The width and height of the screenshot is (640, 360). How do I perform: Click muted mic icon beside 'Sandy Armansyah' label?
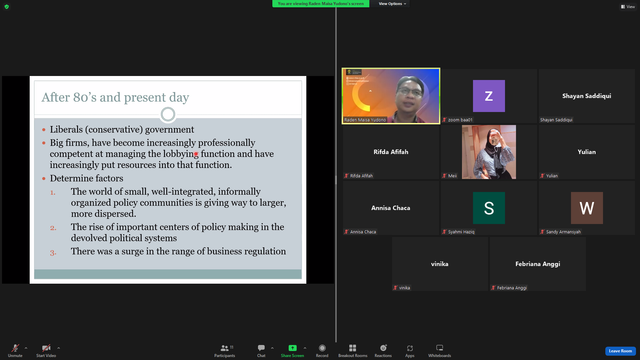542,232
